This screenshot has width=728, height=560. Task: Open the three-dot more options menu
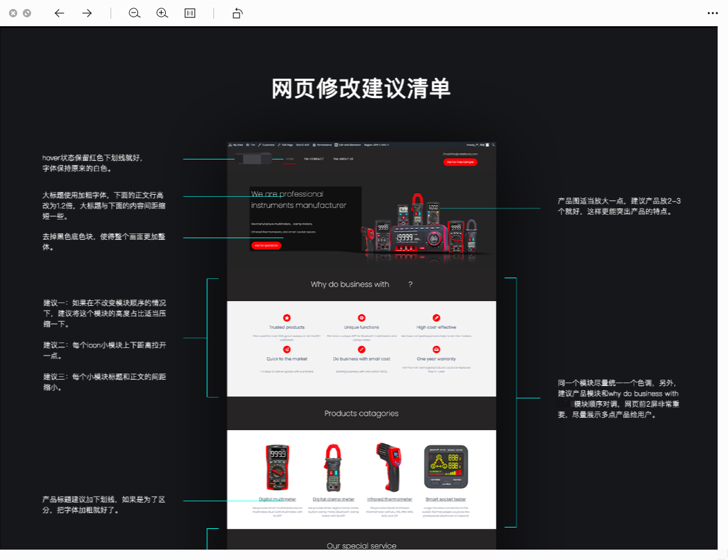click(711, 12)
